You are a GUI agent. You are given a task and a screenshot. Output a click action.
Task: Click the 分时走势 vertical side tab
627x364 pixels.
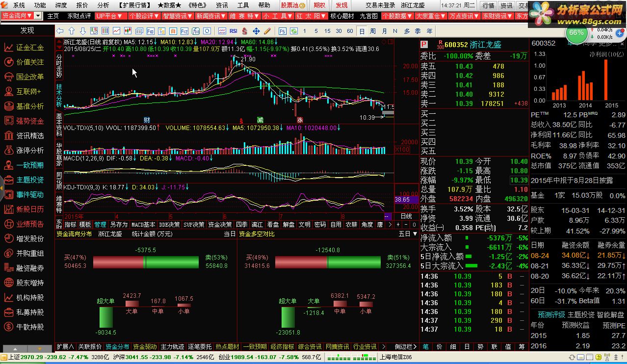click(x=59, y=66)
